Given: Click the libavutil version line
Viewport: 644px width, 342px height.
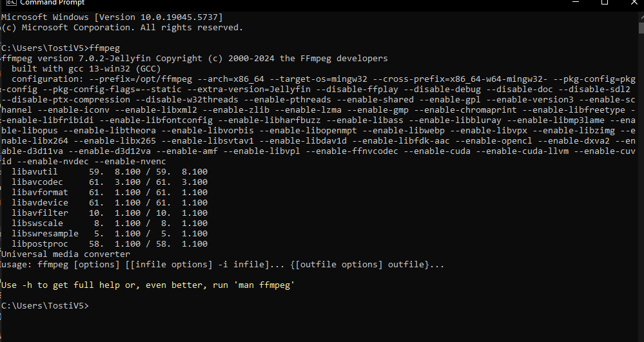Looking at the screenshot, I should point(110,173).
